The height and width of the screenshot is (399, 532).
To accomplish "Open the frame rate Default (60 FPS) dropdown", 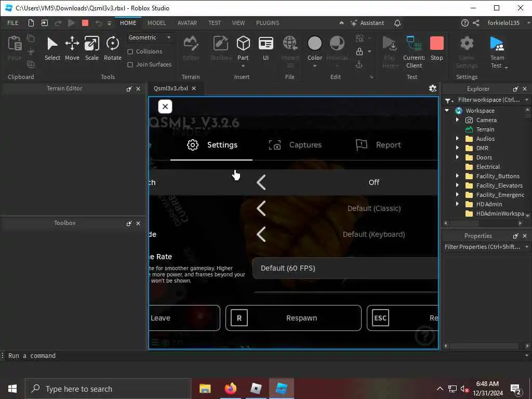I will tap(345, 268).
